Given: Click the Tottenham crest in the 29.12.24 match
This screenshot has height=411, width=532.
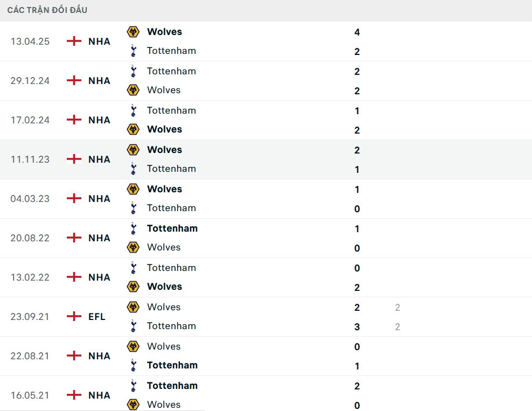Looking at the screenshot, I should pyautogui.click(x=133, y=71).
